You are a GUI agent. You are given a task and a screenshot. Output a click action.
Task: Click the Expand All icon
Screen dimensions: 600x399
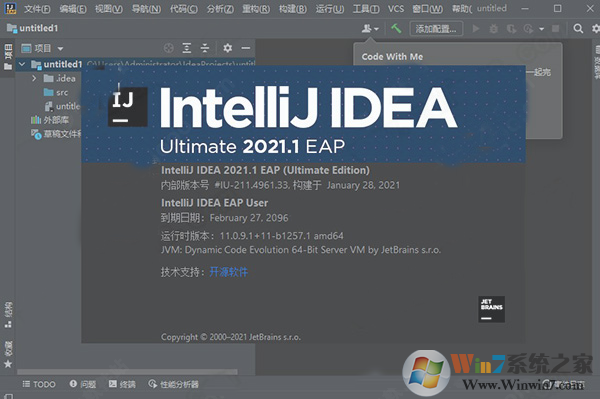(187, 48)
